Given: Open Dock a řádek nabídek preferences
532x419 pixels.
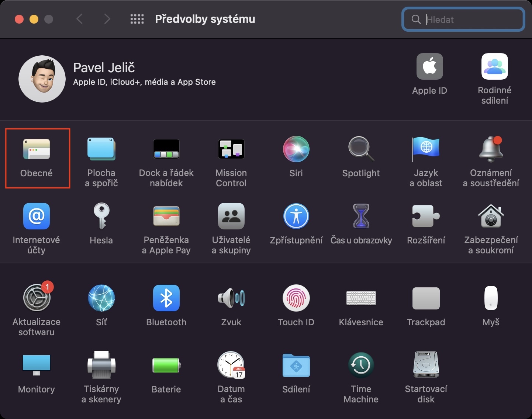Looking at the screenshot, I should pos(166,162).
